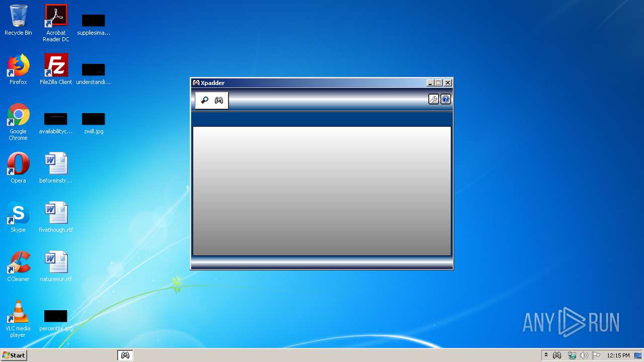Image resolution: width=644 pixels, height=362 pixels.
Task: Click the Xpadder title bar icon
Action: point(196,83)
